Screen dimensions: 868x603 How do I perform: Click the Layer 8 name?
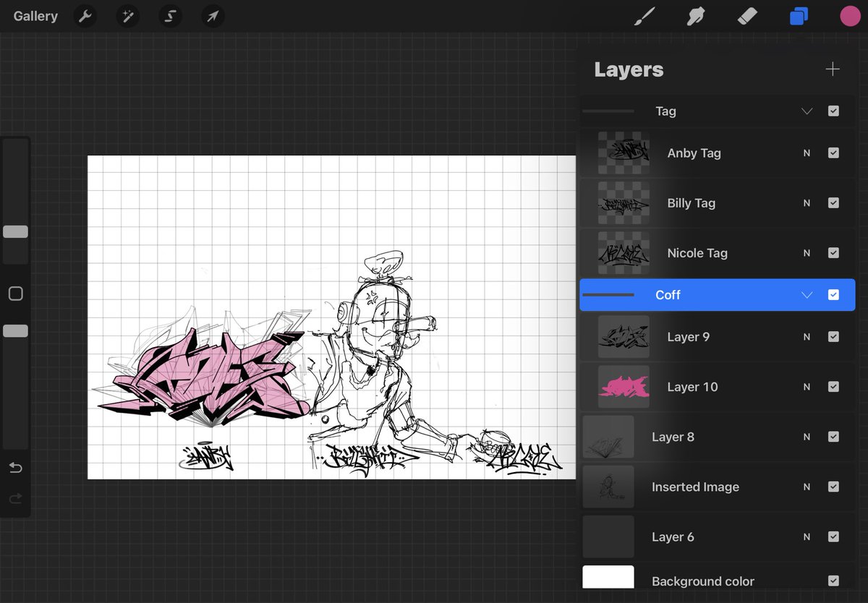(x=673, y=437)
